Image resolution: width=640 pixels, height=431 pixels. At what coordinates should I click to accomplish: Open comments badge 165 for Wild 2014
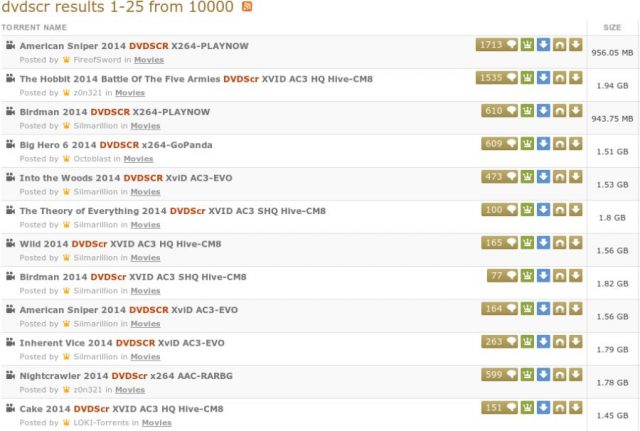pyautogui.click(x=499, y=243)
